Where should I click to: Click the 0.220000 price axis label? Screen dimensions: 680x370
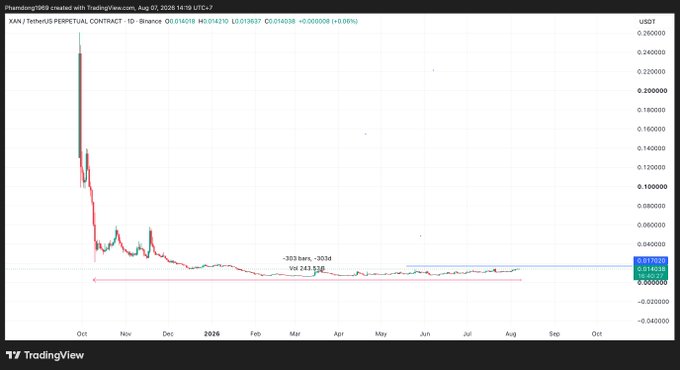[651, 72]
